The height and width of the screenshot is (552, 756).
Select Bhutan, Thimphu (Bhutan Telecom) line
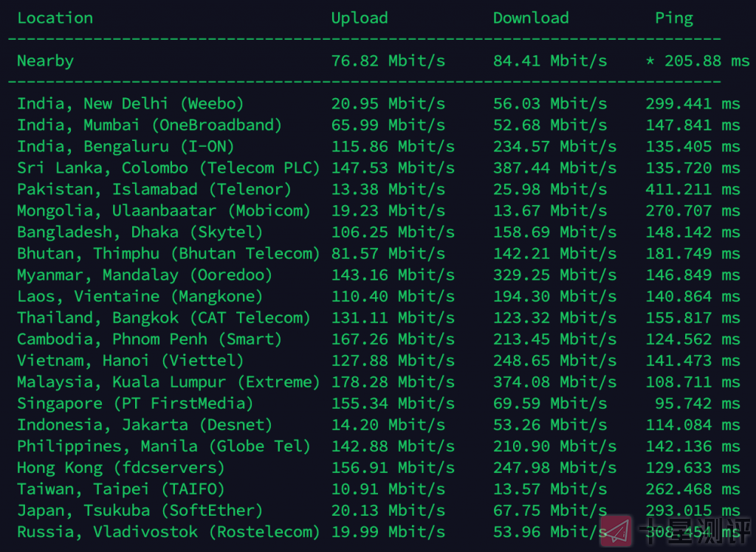coord(168,254)
